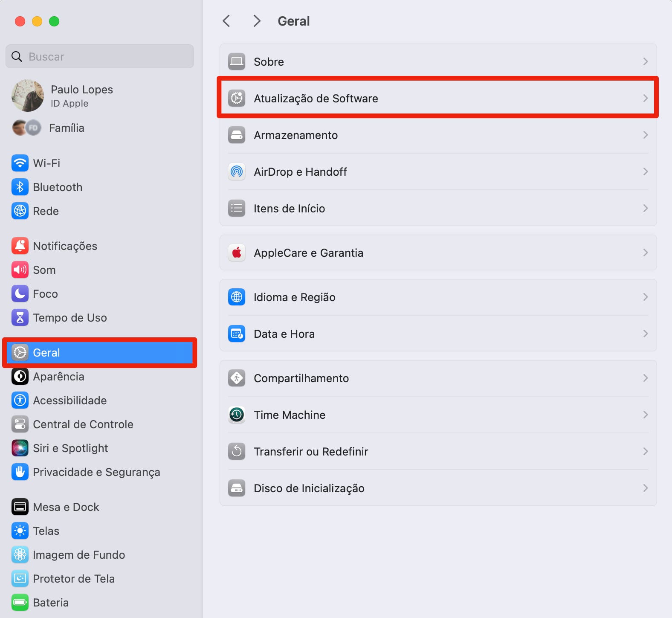The width and height of the screenshot is (672, 618).
Task: Expand Sobre using its chevron
Action: coord(645,61)
